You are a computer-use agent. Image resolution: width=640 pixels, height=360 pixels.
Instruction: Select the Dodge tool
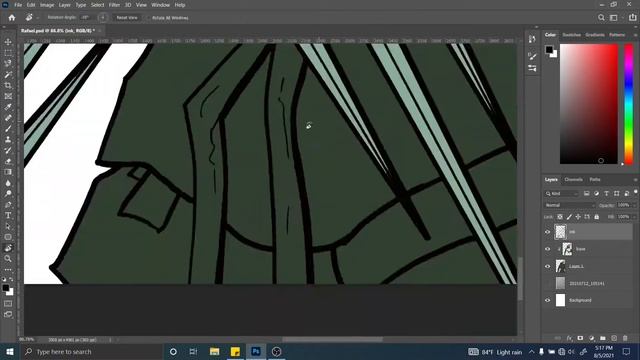(x=8, y=193)
